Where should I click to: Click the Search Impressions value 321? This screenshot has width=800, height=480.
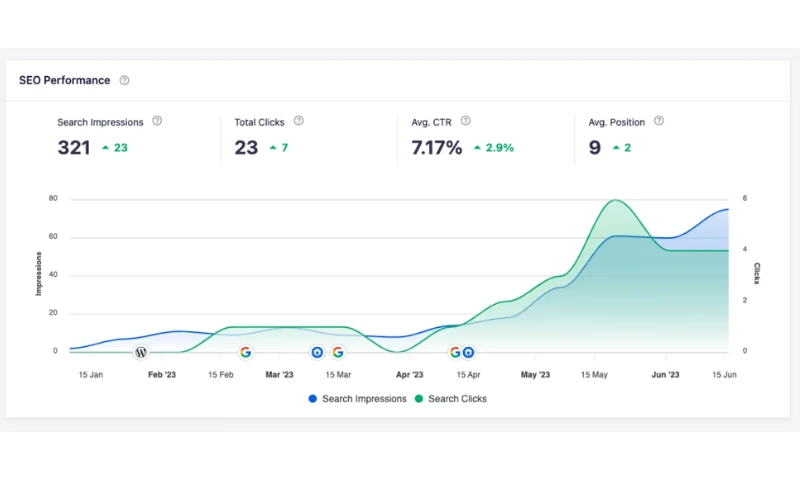(x=74, y=147)
